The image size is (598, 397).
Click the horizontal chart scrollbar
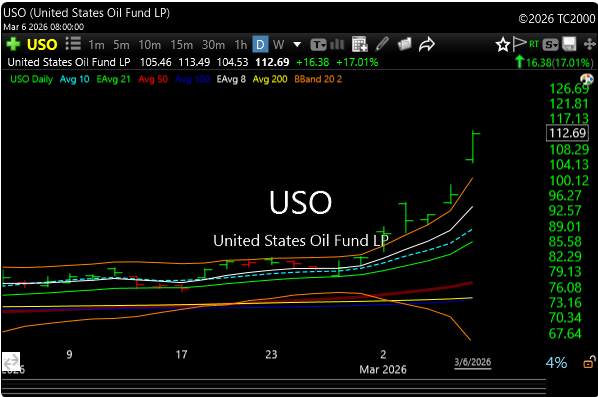(x=273, y=387)
